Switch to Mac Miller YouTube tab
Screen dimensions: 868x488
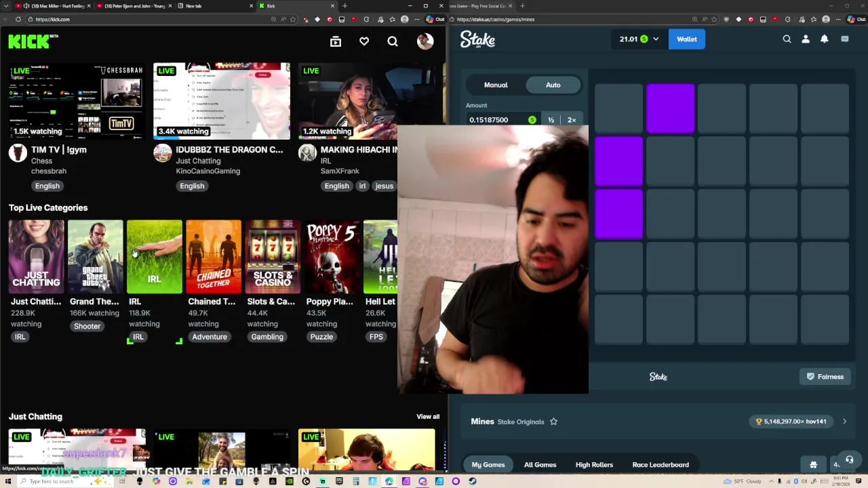point(53,6)
